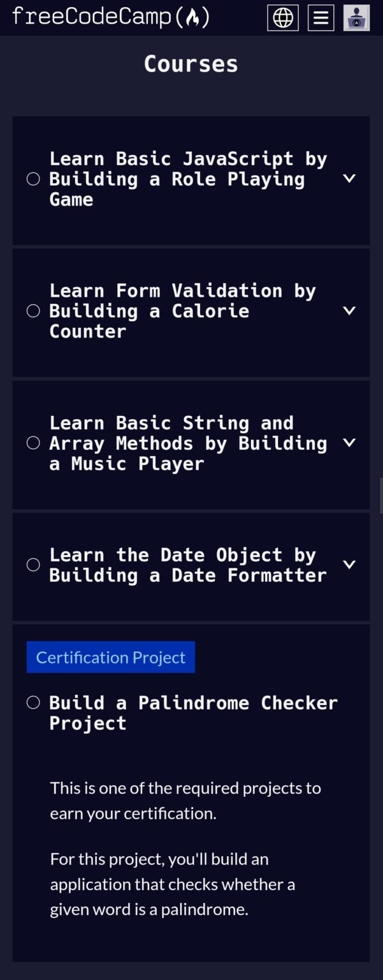Select the Palindrome Checker project radio button
The height and width of the screenshot is (980, 383).
point(33,702)
